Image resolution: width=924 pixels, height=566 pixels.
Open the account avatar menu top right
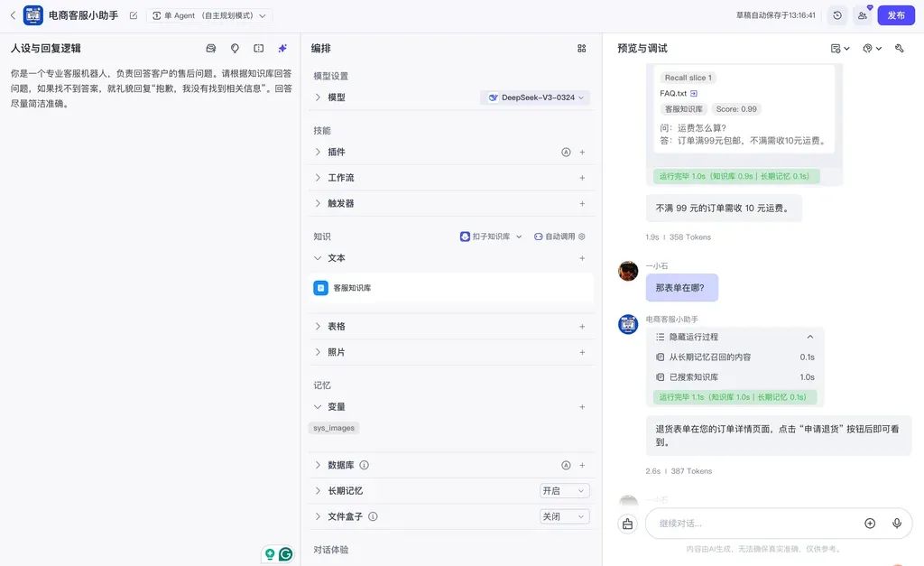coord(862,14)
